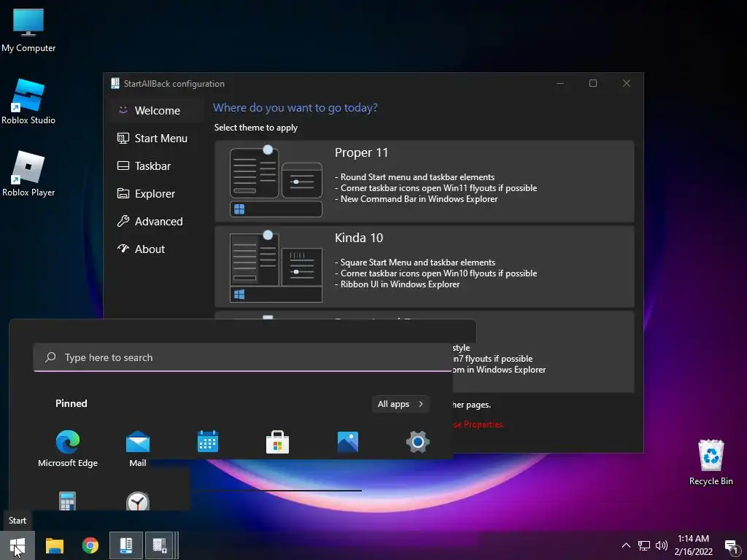Select the My Computer desktop icon
This screenshot has width=747, height=560.
pos(28,29)
